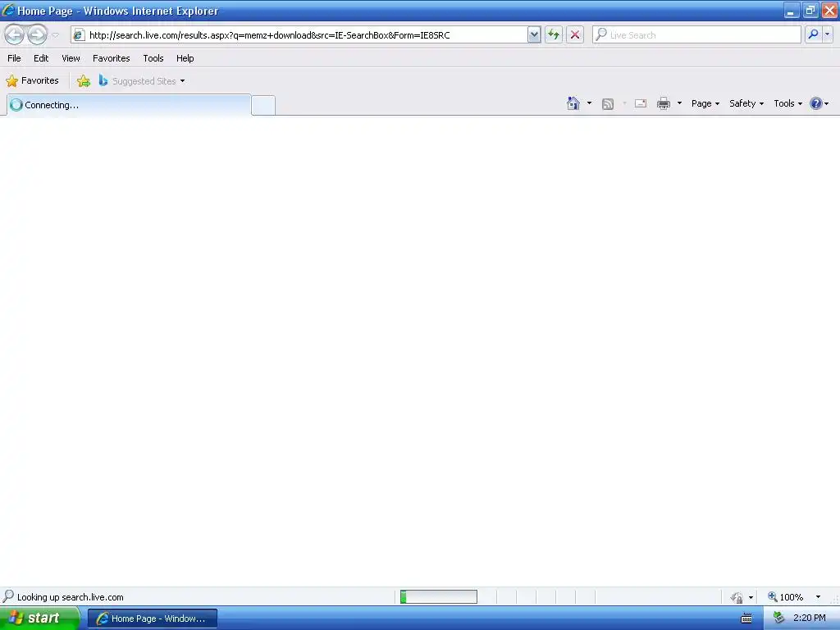Open the Tools menu in menu bar
The image size is (840, 630).
point(153,58)
